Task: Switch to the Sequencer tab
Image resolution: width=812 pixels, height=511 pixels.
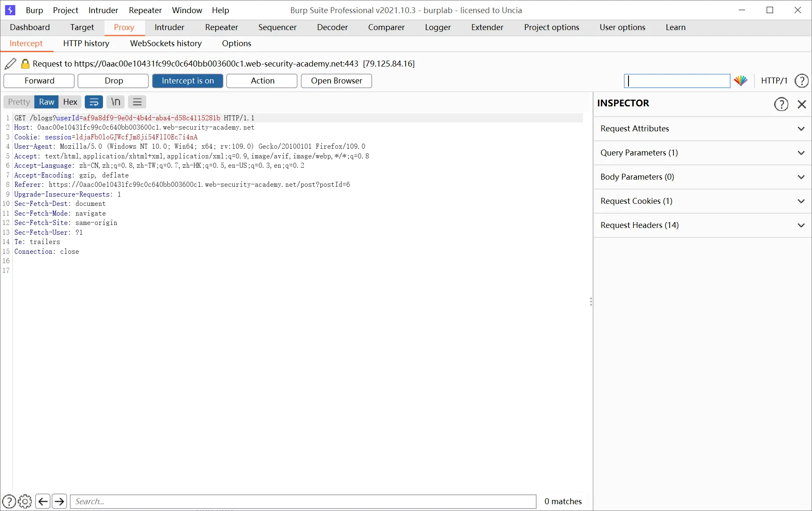Action: tap(278, 27)
